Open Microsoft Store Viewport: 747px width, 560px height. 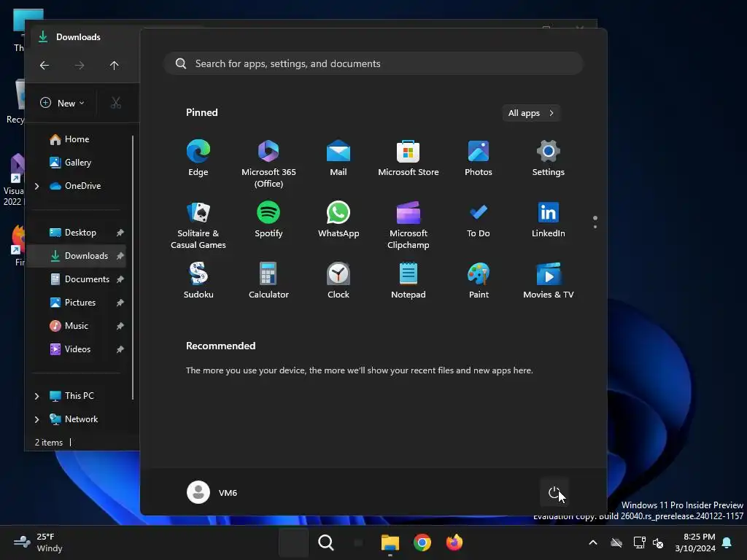click(409, 158)
